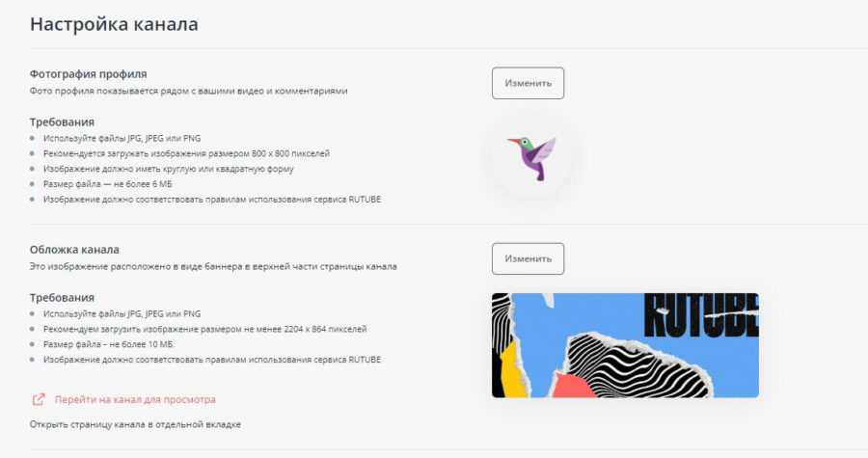
Task: Click the Размер файла не более 10 МБ line
Action: (x=108, y=344)
